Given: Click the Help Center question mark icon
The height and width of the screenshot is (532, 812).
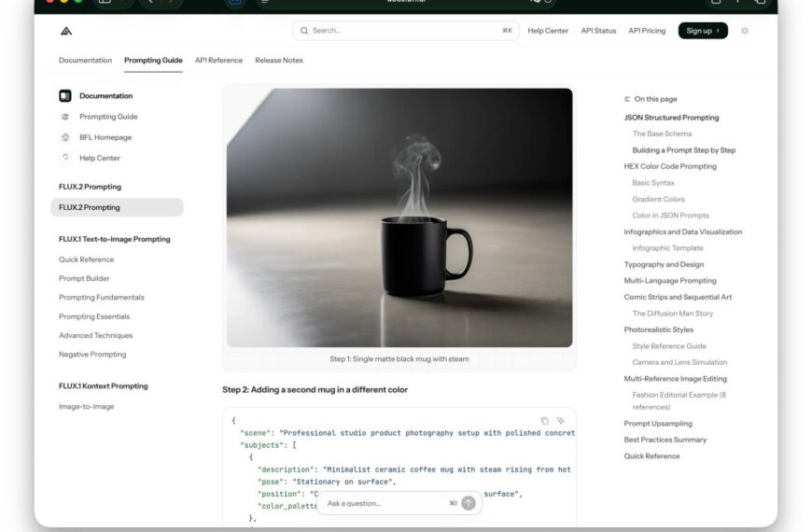Looking at the screenshot, I should tap(65, 158).
